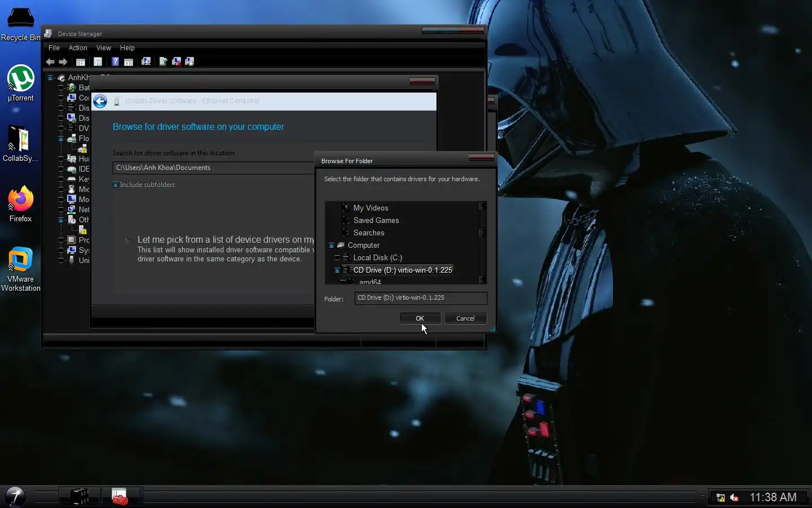Expand the Batteries category node
This screenshot has width=812, height=508.
coord(61,87)
